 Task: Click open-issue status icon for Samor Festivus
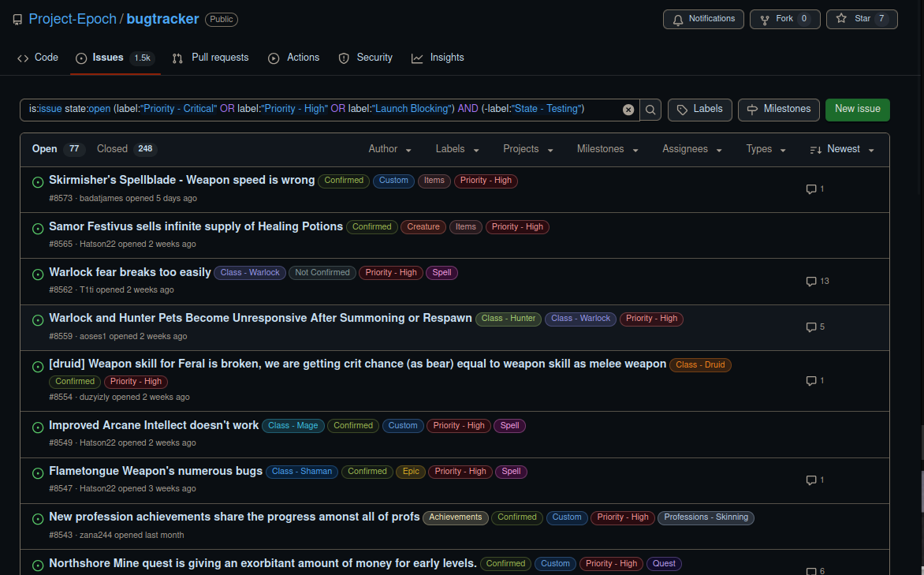pyautogui.click(x=38, y=229)
